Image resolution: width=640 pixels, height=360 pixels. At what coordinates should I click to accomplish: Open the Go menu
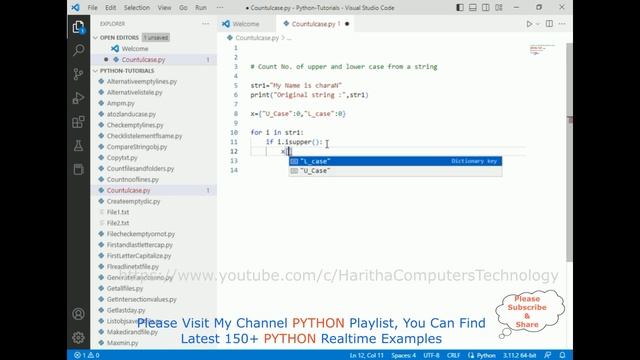click(x=183, y=8)
